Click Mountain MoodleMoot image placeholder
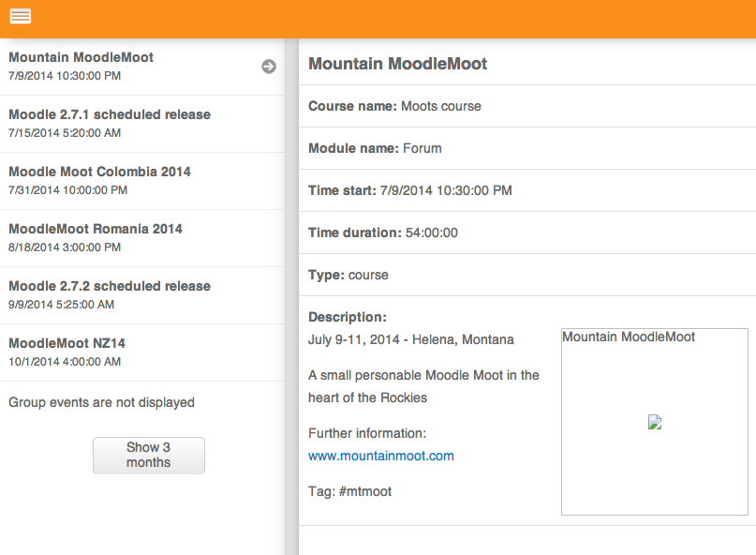Image resolution: width=756 pixels, height=555 pixels. [654, 422]
